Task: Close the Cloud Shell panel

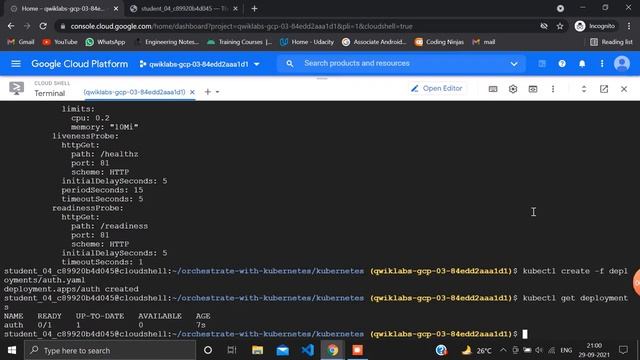Action: [x=624, y=89]
